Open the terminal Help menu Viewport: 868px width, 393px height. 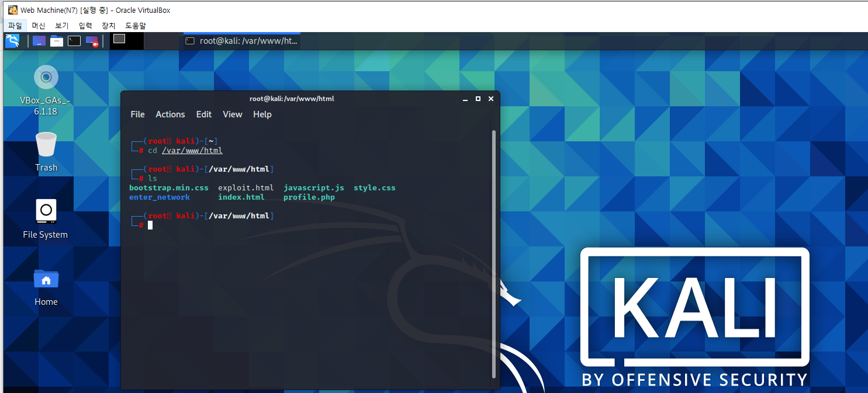(262, 114)
